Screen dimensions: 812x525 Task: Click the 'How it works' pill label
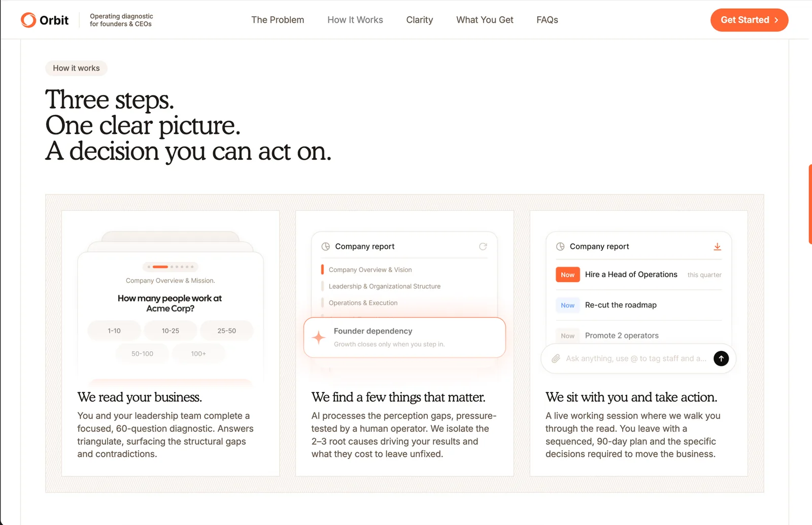coord(76,68)
